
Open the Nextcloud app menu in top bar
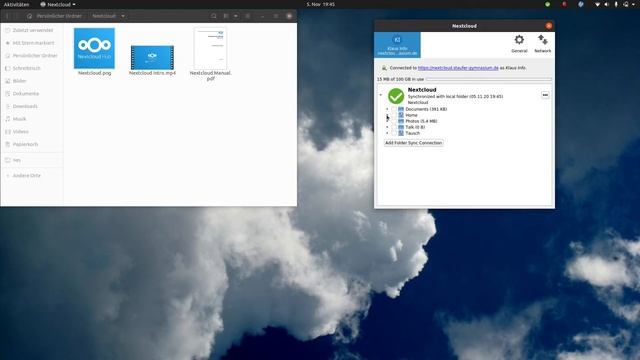click(58, 4)
